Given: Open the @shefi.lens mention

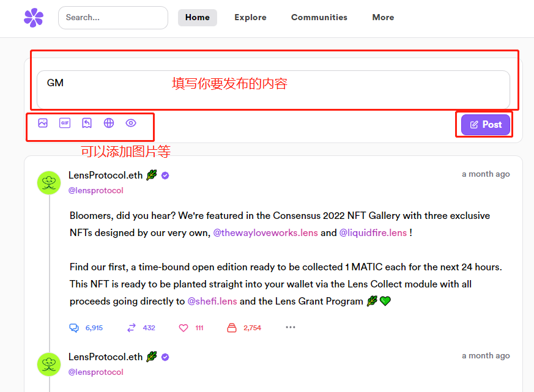Looking at the screenshot, I should (x=212, y=301).
